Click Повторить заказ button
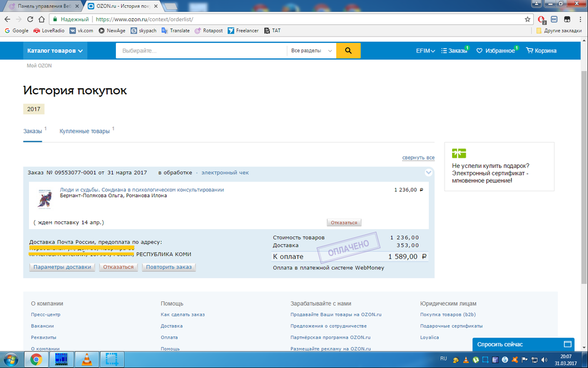The image size is (588, 368). pos(169,267)
